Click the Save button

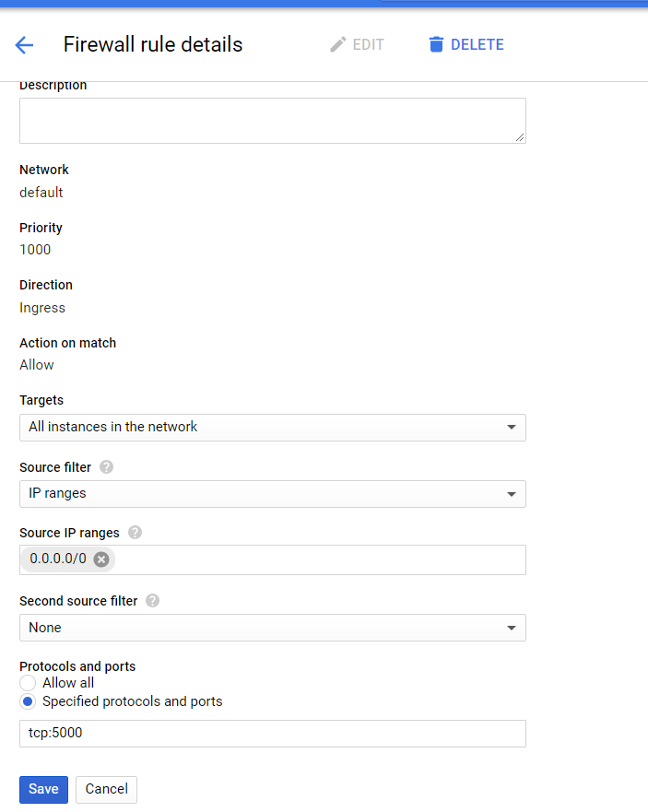click(x=43, y=789)
